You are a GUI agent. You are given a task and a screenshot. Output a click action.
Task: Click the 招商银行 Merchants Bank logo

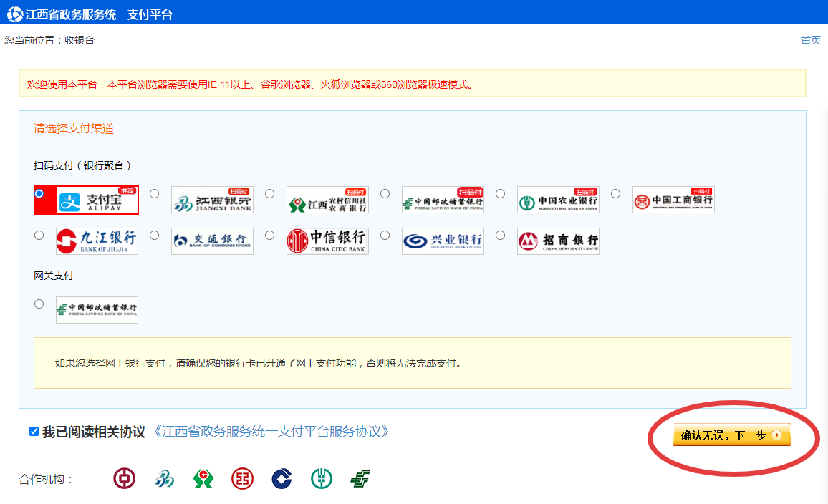558,241
